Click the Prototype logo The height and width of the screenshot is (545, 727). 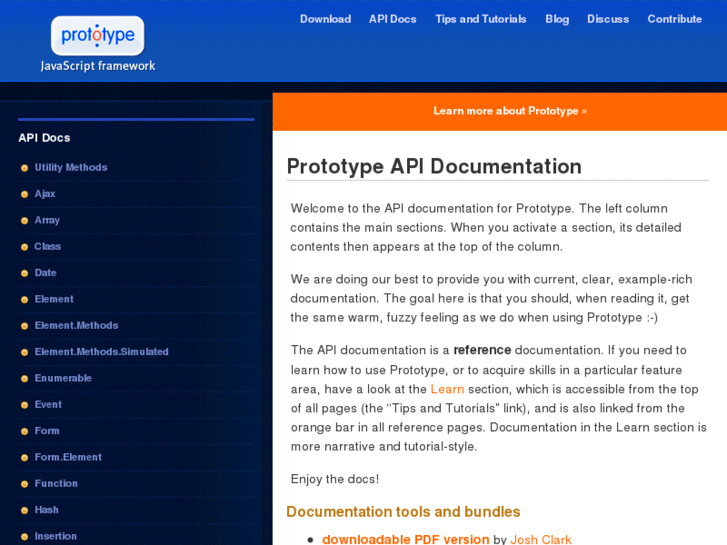point(97,36)
